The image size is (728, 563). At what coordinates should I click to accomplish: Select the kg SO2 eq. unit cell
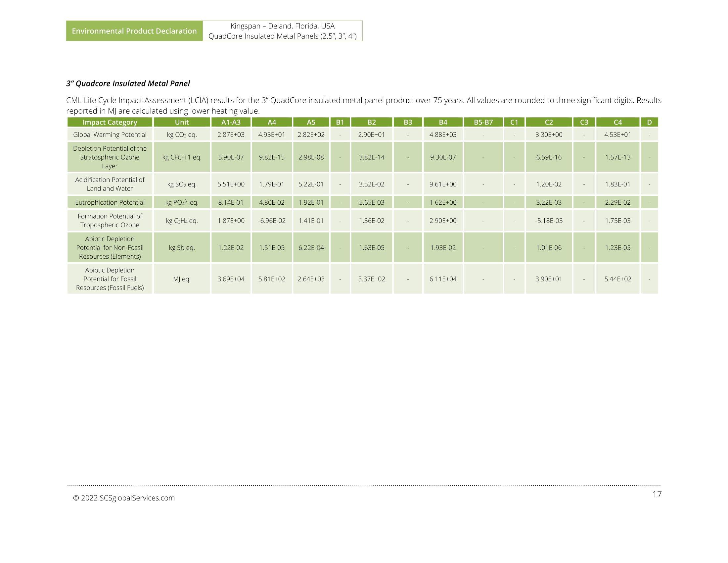[182, 184]
